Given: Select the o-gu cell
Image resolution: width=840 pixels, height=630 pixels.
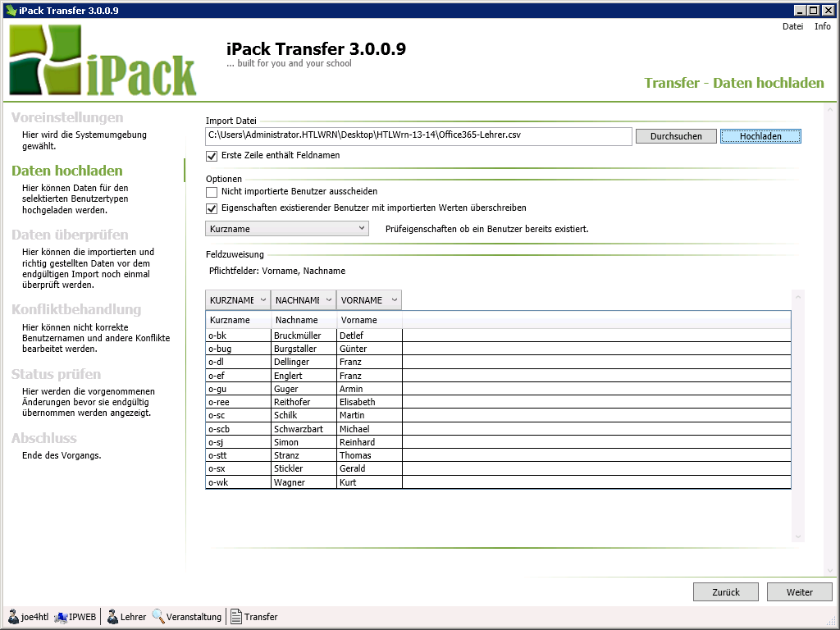Looking at the screenshot, I should point(239,389).
